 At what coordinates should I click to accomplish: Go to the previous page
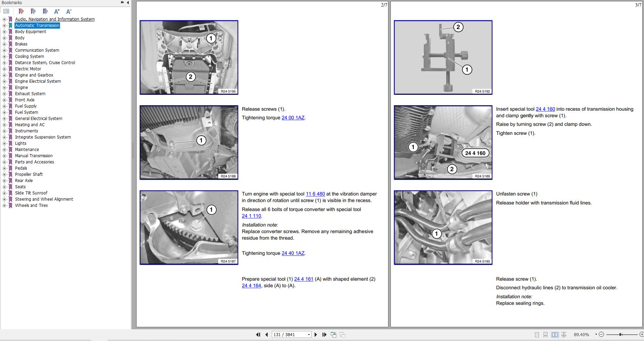tap(267, 334)
